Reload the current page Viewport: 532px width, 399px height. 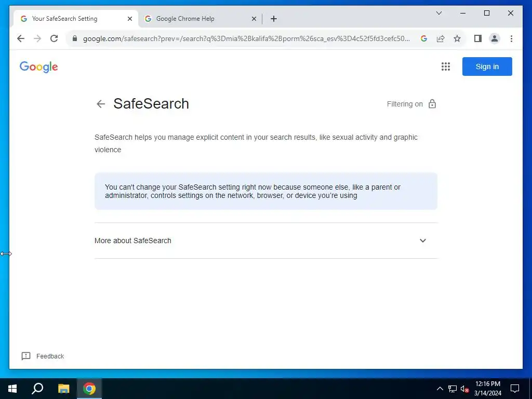pos(54,38)
